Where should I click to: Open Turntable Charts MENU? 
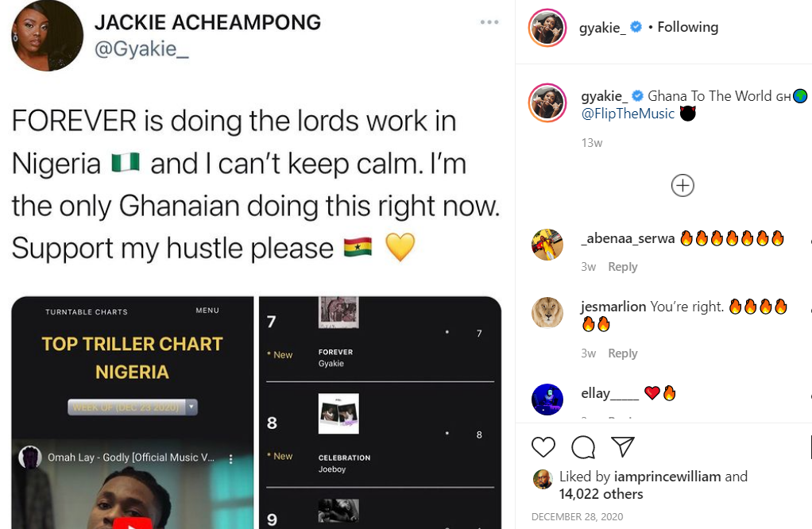coord(207,311)
